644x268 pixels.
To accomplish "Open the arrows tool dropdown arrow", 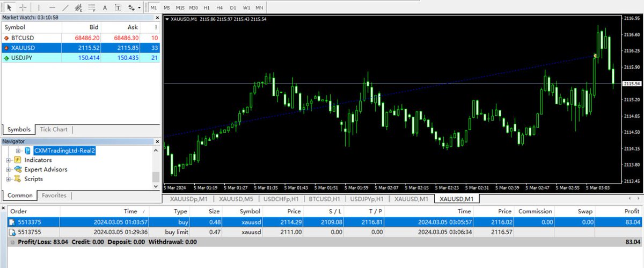I will (140, 8).
